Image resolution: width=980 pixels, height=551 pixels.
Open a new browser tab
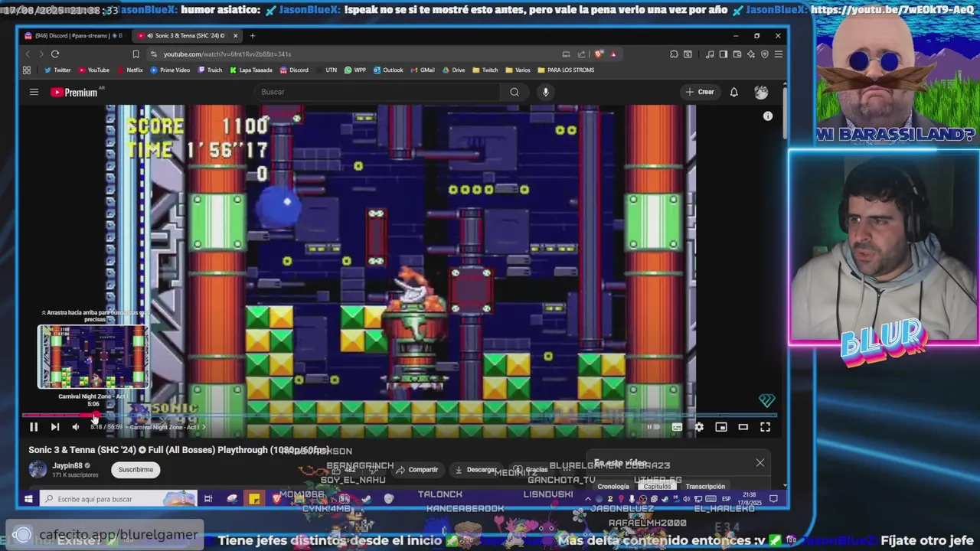(253, 36)
